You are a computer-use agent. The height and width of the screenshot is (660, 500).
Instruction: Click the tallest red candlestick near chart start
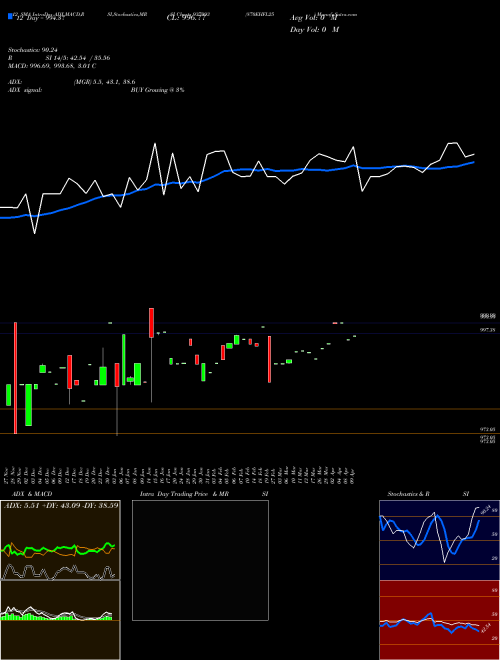tap(16, 378)
